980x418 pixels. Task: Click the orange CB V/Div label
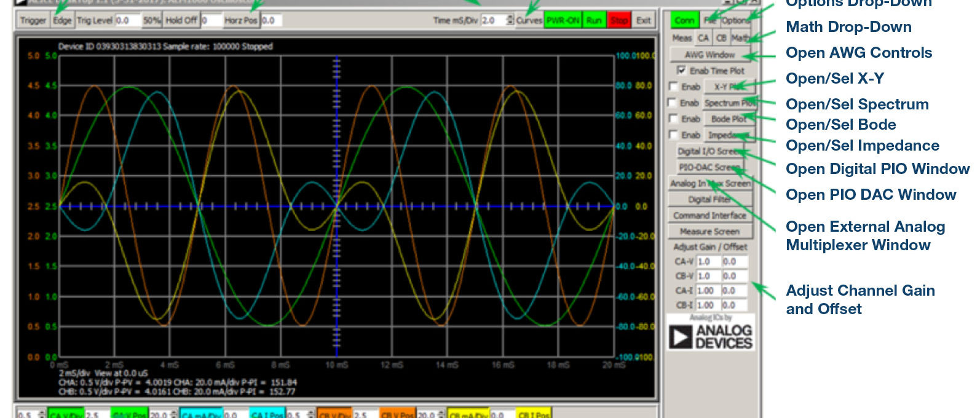tap(335, 414)
